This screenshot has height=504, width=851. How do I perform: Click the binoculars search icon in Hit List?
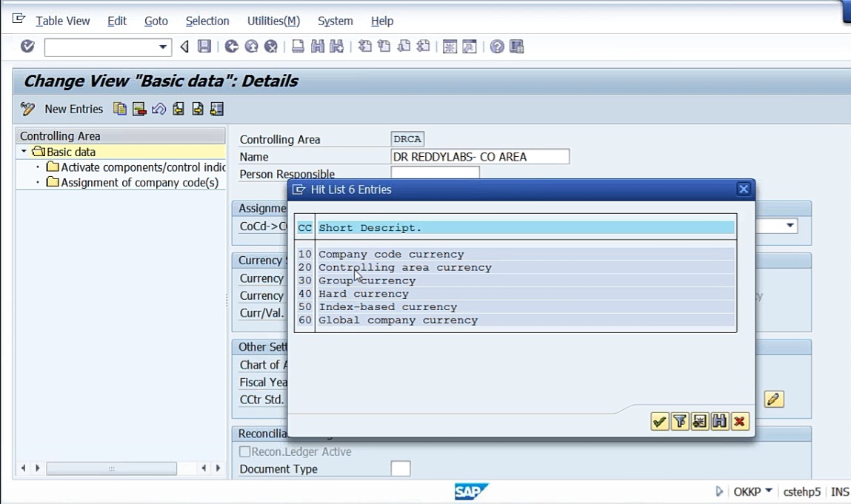[720, 422]
